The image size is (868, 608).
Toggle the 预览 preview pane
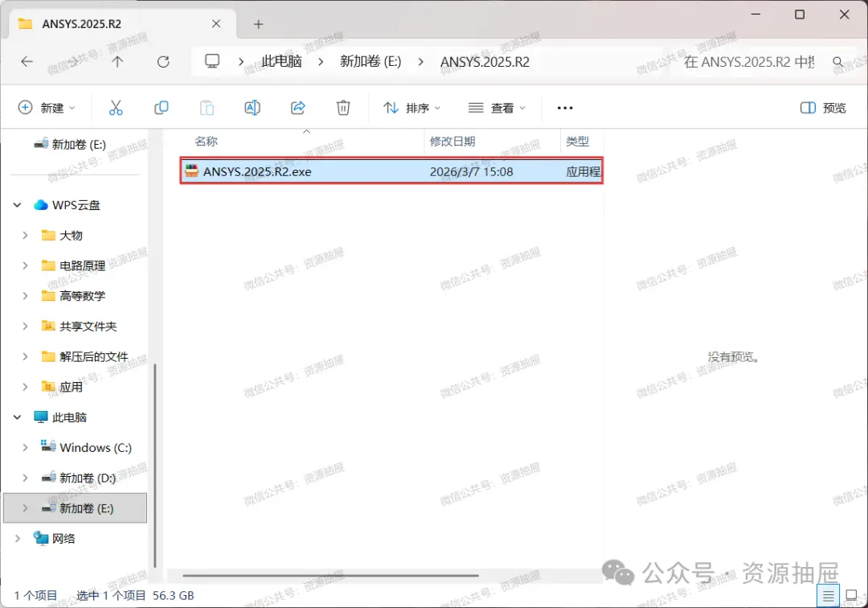[823, 108]
